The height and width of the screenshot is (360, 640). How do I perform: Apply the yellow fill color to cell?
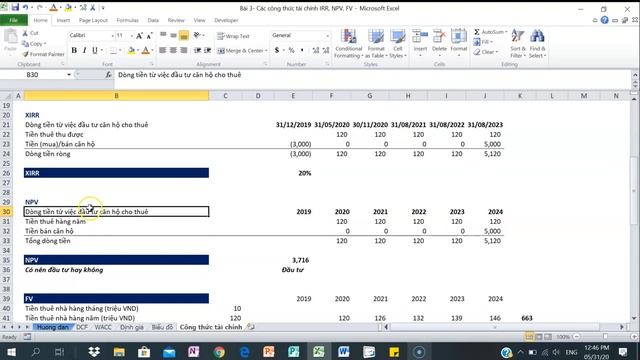coord(131,51)
